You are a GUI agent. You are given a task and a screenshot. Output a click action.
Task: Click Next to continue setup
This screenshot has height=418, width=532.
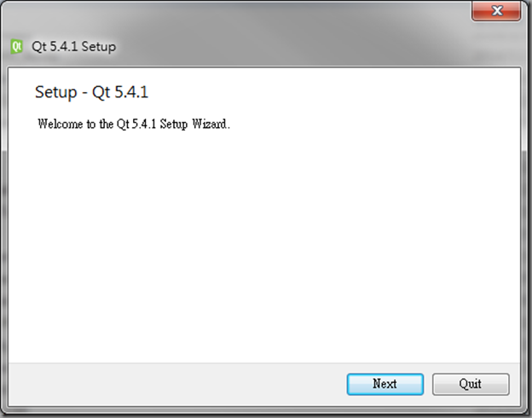click(x=385, y=384)
